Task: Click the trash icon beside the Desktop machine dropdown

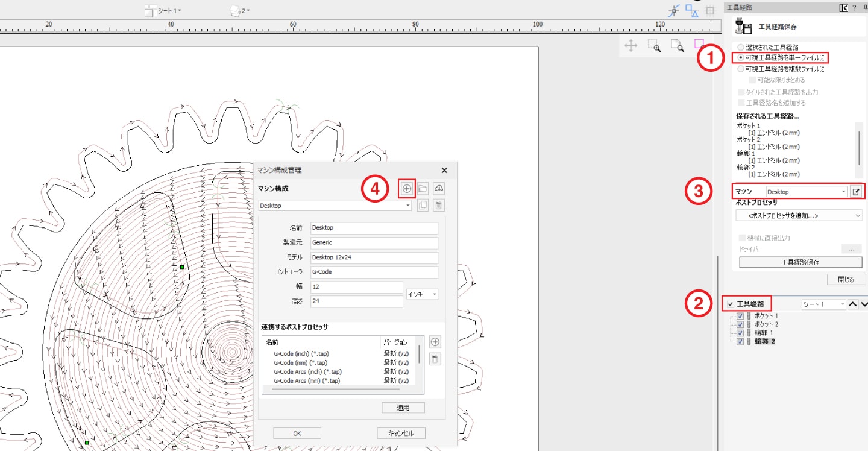Action: pyautogui.click(x=438, y=206)
